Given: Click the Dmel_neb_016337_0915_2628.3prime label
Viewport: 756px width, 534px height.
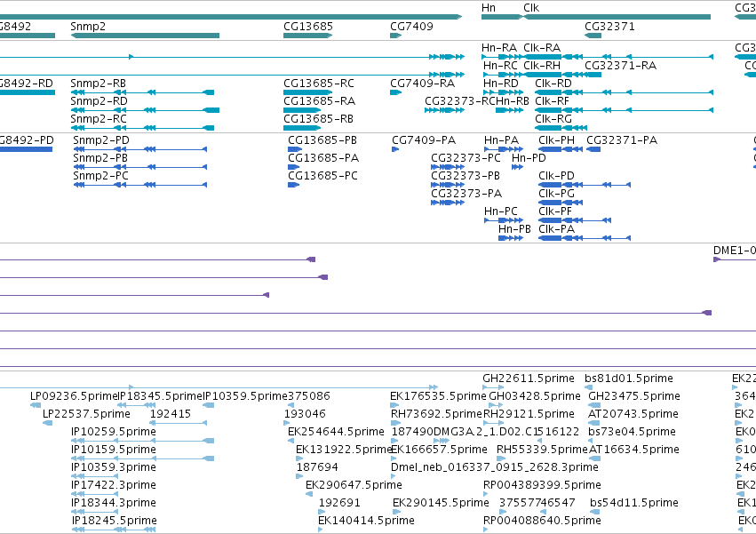Looking at the screenshot, I should pyautogui.click(x=495, y=468).
